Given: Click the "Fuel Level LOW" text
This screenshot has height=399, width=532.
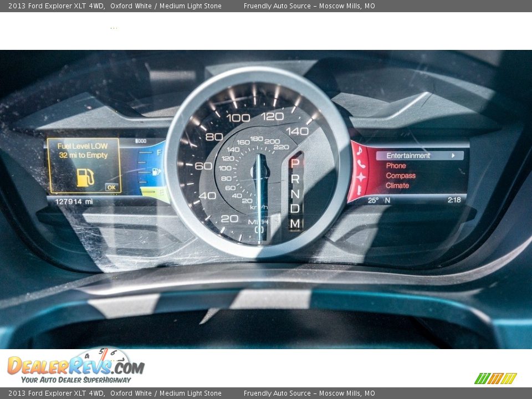Looking at the screenshot, I should click(x=83, y=146).
